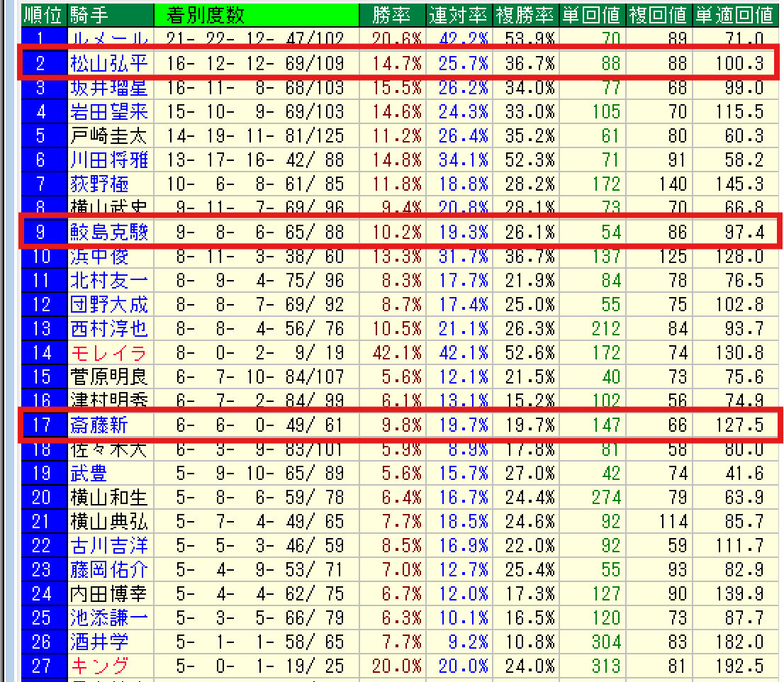Open jockey 松山弘平 link
The height and width of the screenshot is (682, 784).
[x=109, y=64]
